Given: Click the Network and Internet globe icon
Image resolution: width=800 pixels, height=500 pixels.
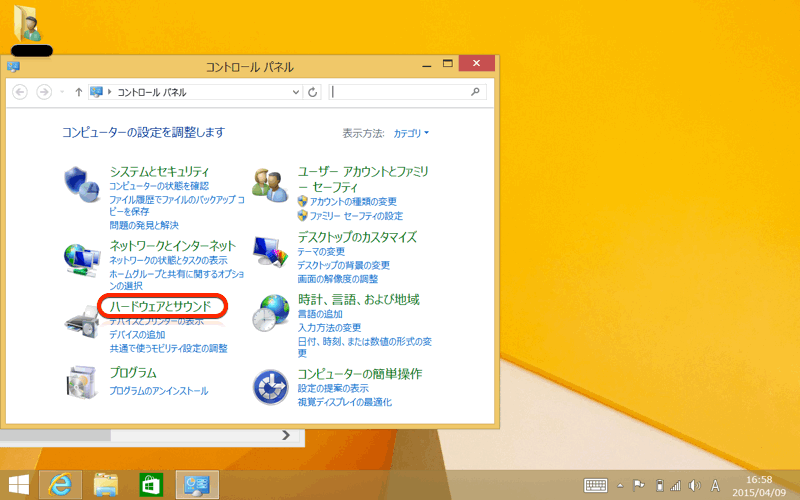Looking at the screenshot, I should coord(81,256).
